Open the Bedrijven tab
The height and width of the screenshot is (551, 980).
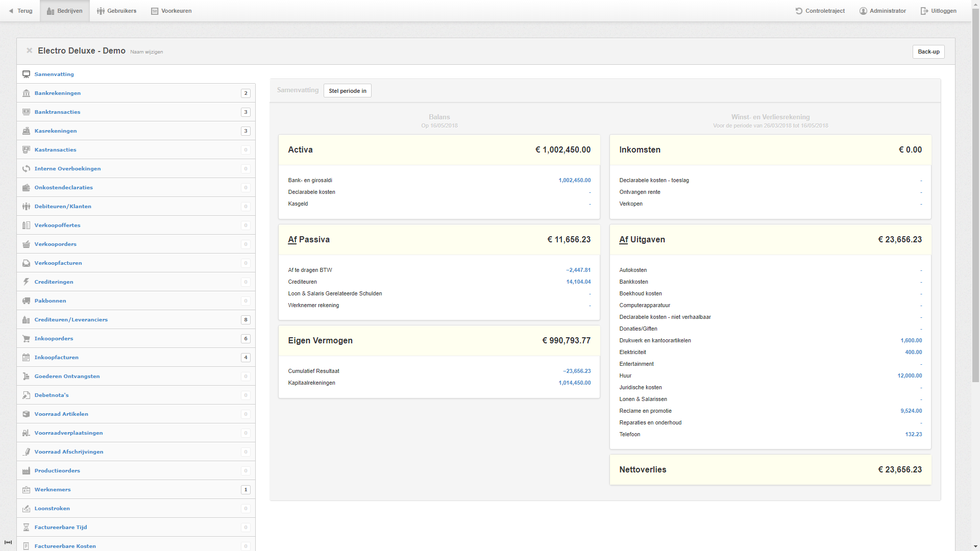65,11
